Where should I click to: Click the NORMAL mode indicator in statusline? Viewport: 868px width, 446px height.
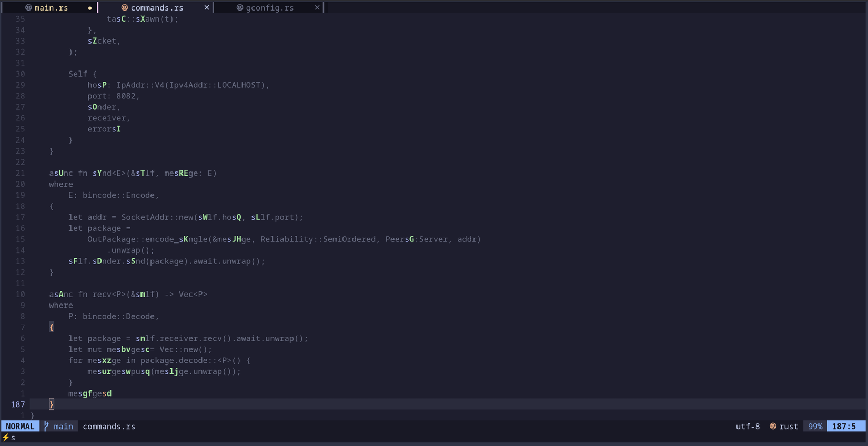pyautogui.click(x=20, y=427)
